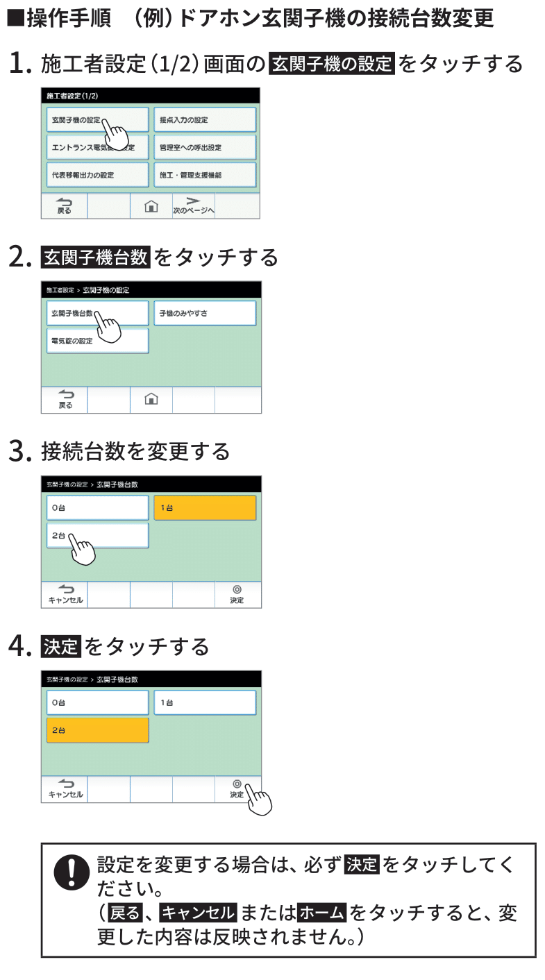
Task: Open 接点入力の設定 menu item
Action: [205, 120]
